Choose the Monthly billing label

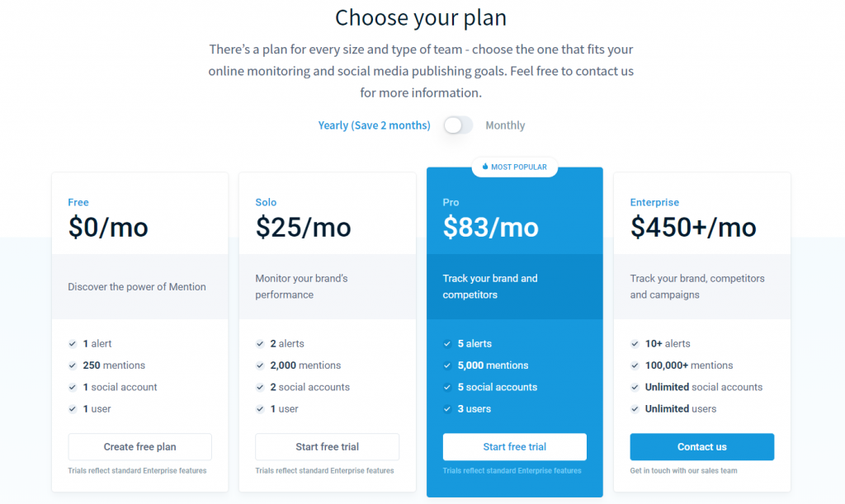click(x=505, y=125)
